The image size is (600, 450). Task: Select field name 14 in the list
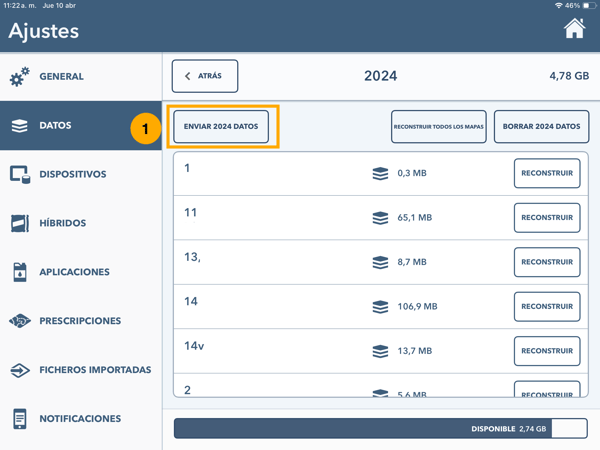pyautogui.click(x=191, y=302)
